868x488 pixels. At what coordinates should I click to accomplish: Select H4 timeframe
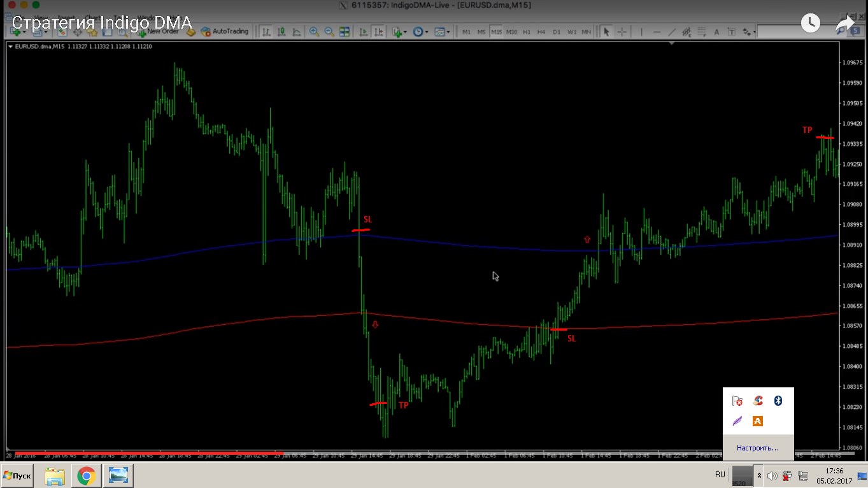point(541,32)
